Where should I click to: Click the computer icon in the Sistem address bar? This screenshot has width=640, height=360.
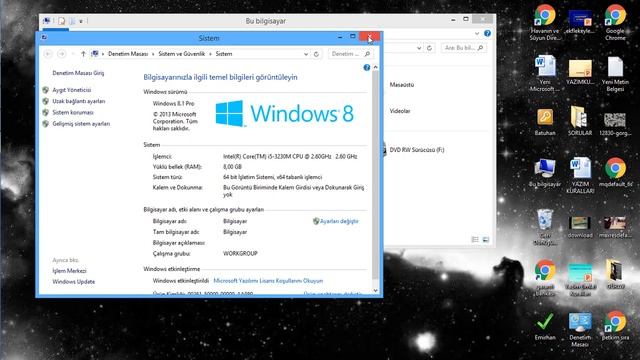click(x=95, y=53)
